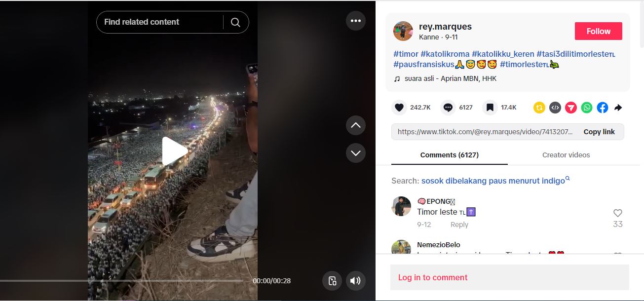The height and width of the screenshot is (301, 644).
Task: Share the video to Facebook
Action: [x=603, y=108]
